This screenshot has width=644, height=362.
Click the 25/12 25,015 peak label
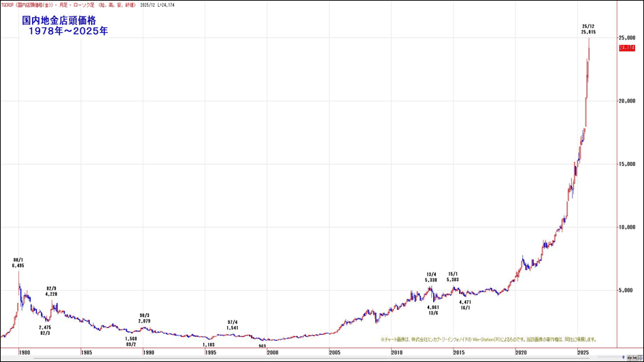pyautogui.click(x=588, y=29)
